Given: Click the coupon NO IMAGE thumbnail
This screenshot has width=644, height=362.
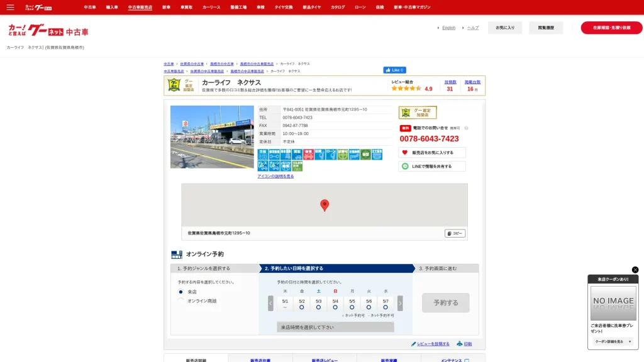Looking at the screenshot, I should [613, 304].
